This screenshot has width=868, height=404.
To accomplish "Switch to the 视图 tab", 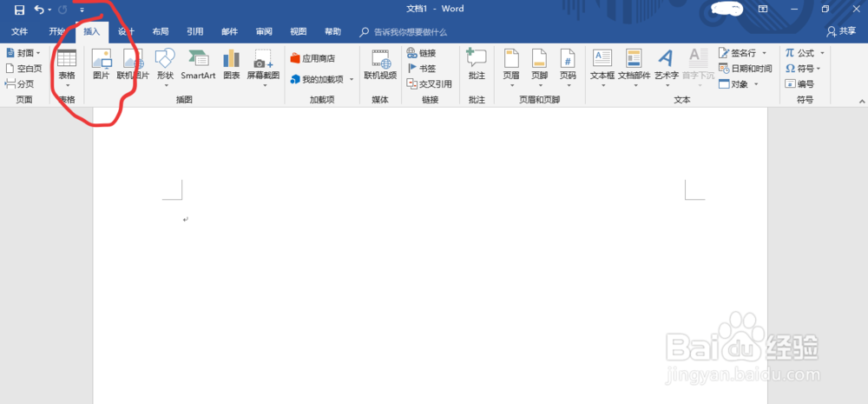I will 299,31.
